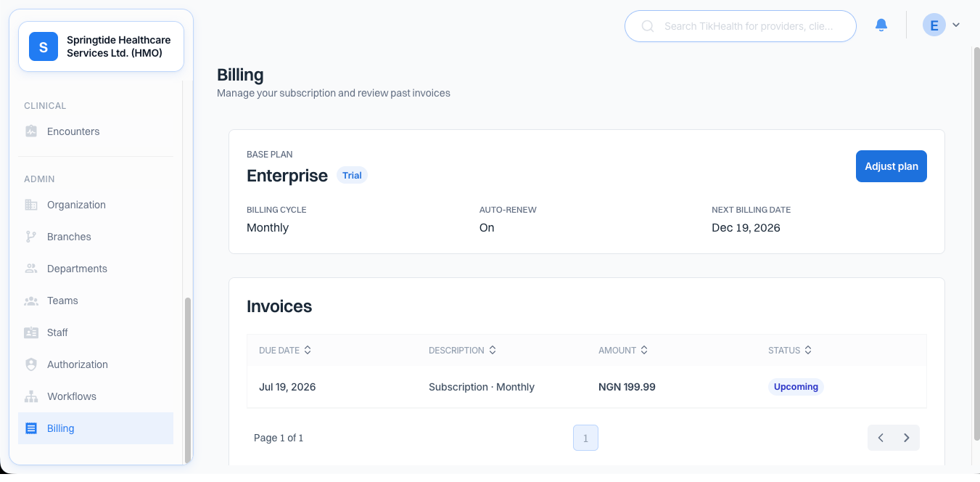Click the Trial plan badge

352,176
